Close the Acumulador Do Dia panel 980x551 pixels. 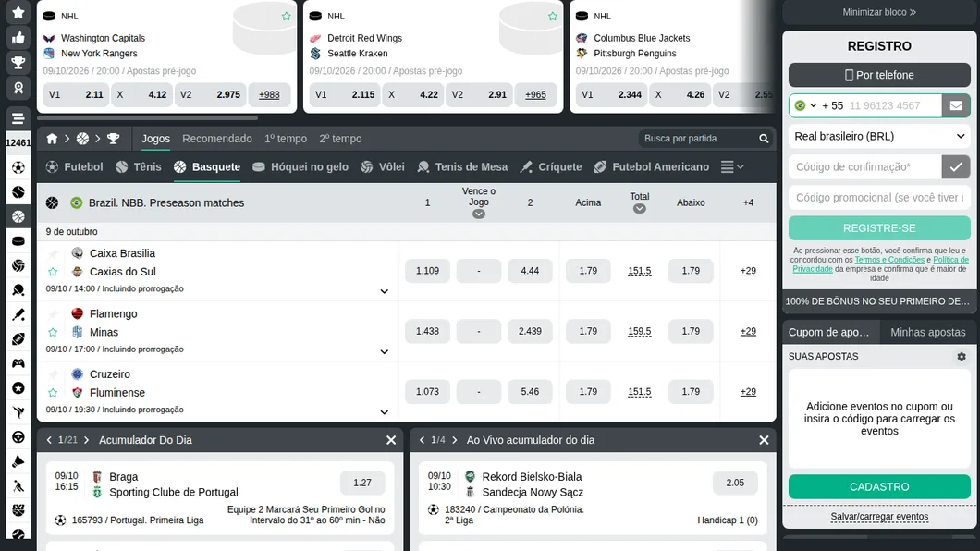click(x=391, y=440)
